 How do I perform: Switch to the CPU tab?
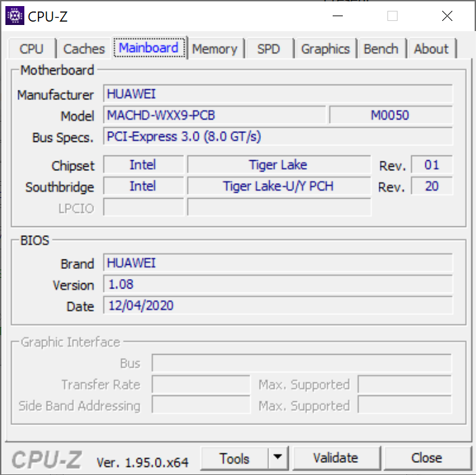point(32,49)
